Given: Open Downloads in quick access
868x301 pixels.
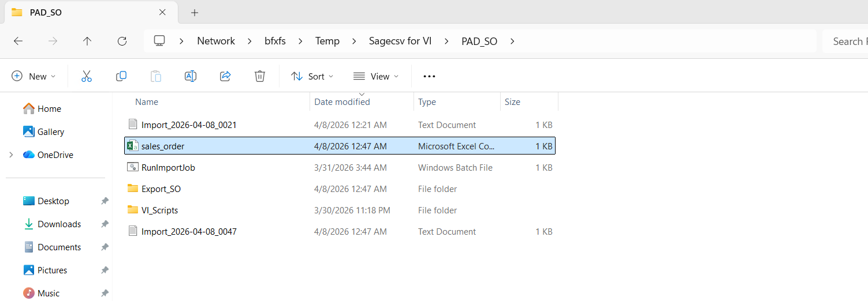Looking at the screenshot, I should [x=52, y=224].
